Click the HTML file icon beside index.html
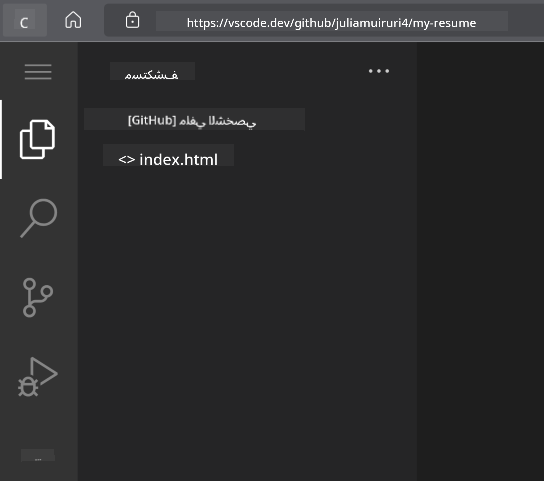The width and height of the screenshot is (544, 481). (126, 160)
